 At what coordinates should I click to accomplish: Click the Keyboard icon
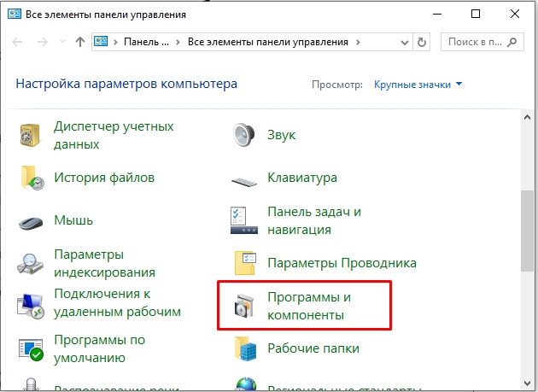pos(244,178)
